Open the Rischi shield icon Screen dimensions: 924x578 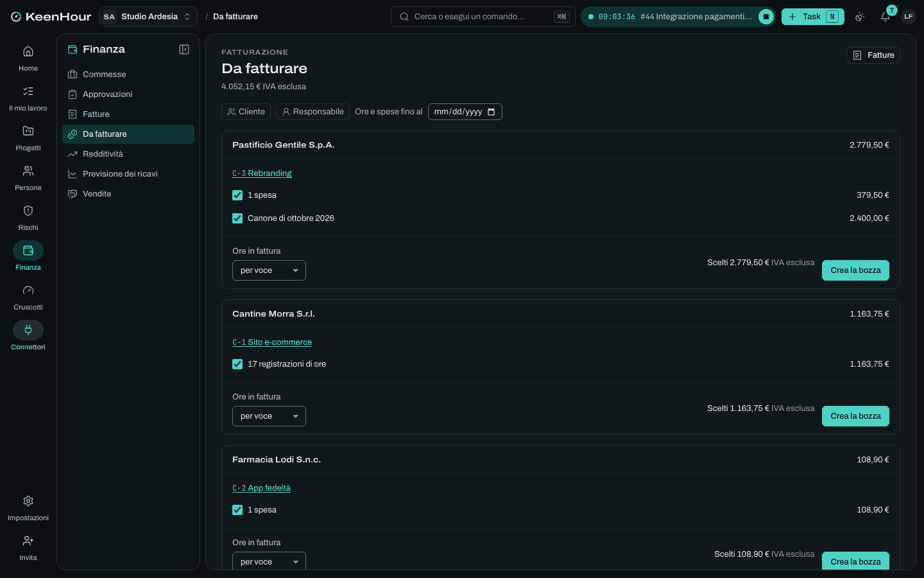[x=28, y=211]
